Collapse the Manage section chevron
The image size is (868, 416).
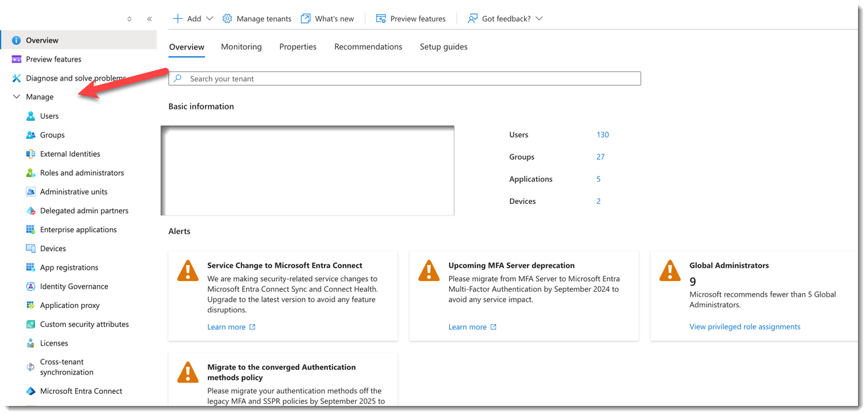point(17,97)
